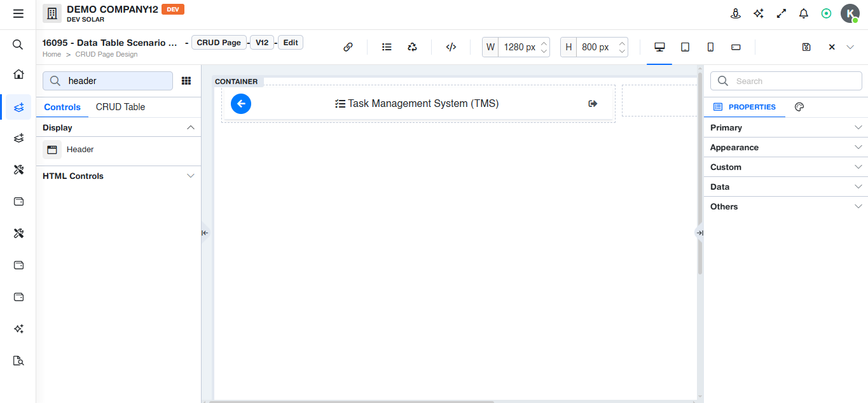Open the code view icon
Viewport: 868px width, 403px height.
click(x=451, y=46)
